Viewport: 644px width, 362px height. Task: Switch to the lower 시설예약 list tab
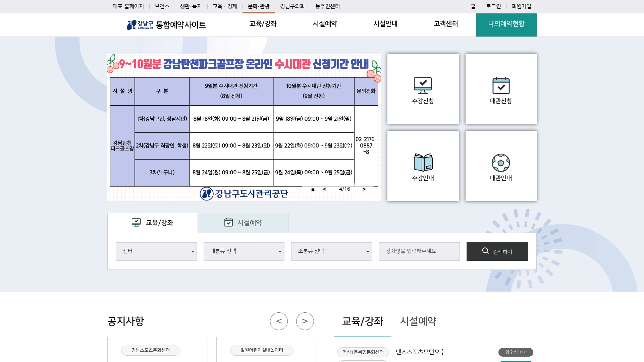tap(418, 321)
